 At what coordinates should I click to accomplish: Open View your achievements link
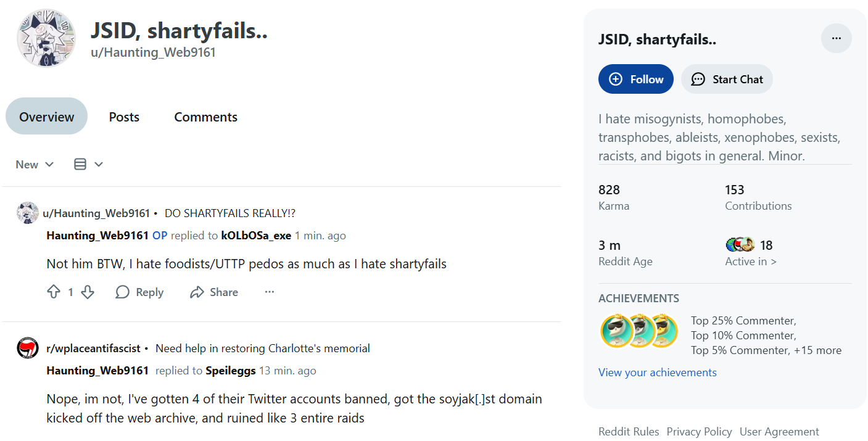pos(657,373)
